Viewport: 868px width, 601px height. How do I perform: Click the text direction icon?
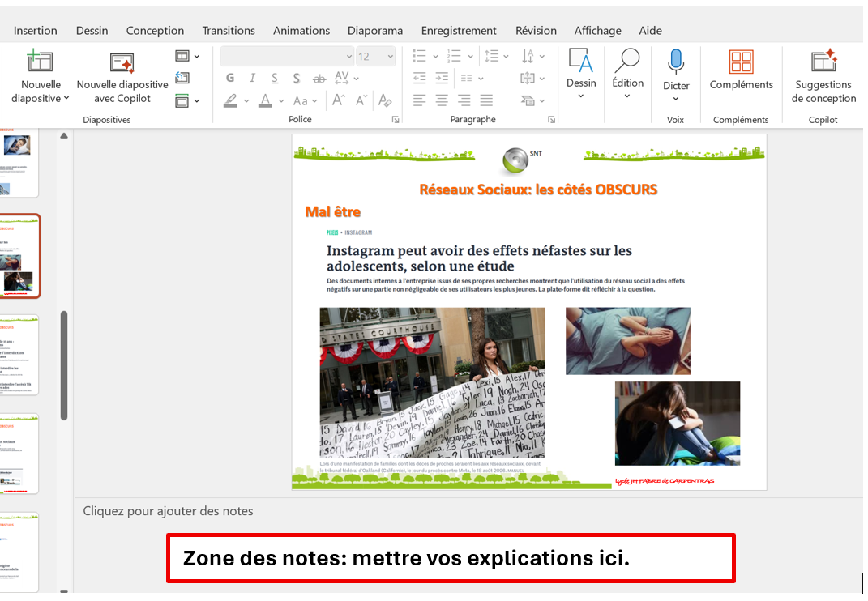(x=528, y=56)
